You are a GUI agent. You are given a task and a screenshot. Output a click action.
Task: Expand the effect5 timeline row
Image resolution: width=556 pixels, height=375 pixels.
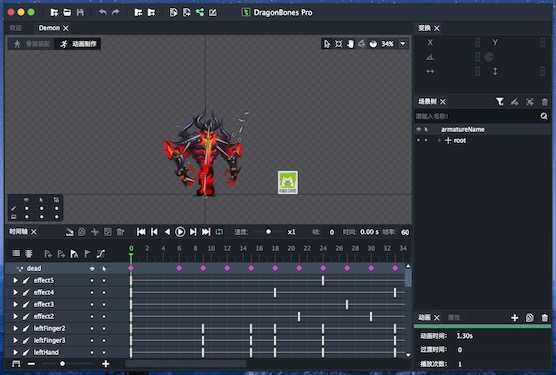(x=15, y=280)
